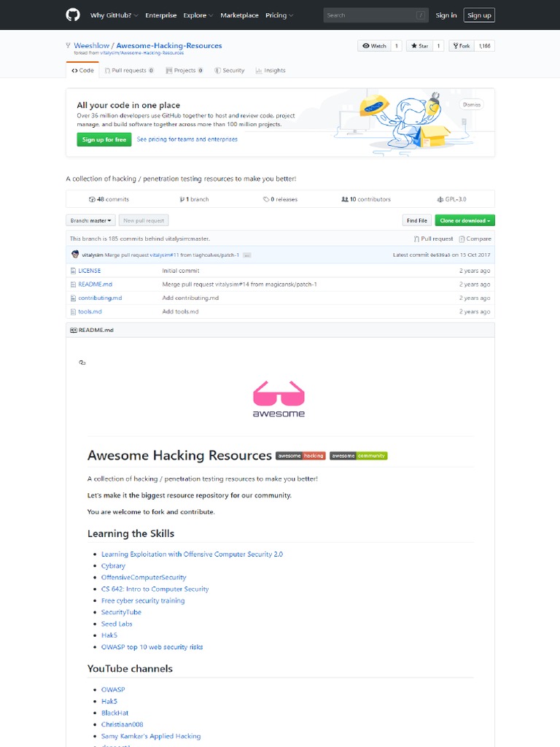Open the Marketplace menu item
Image resolution: width=560 pixels, height=747 pixels.
[239, 15]
